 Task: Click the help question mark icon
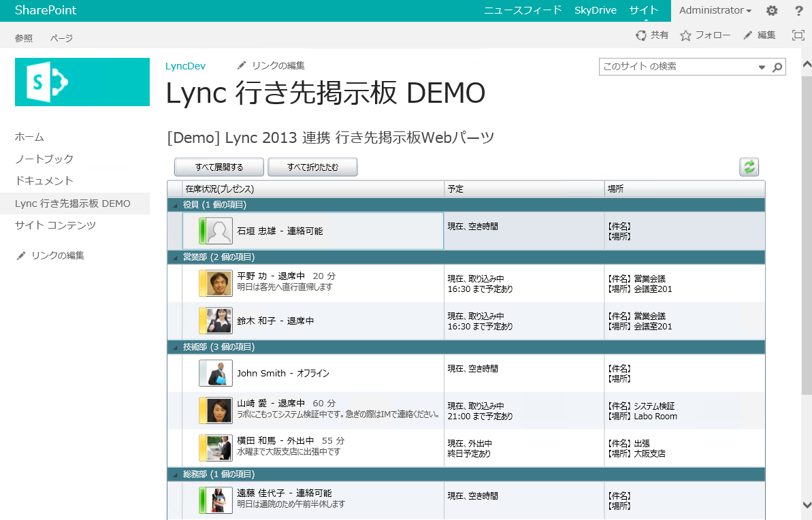coord(798,11)
